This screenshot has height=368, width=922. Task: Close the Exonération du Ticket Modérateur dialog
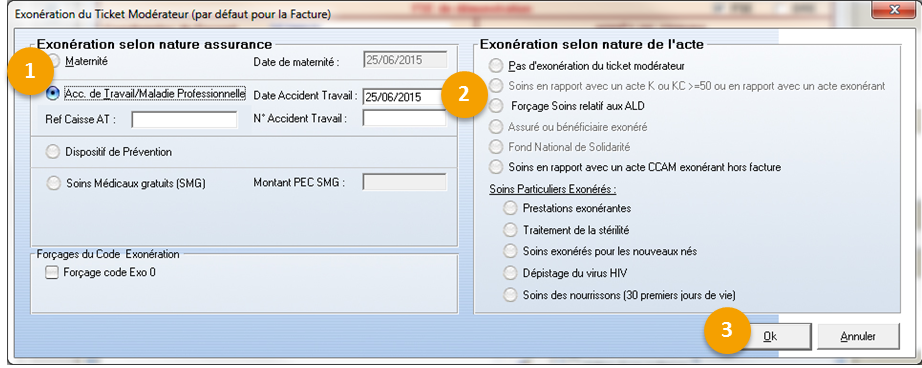tap(893, 10)
